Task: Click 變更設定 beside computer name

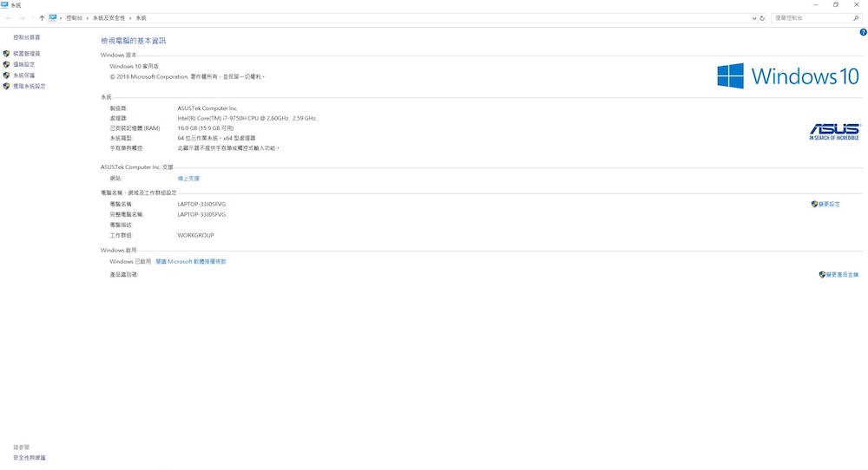Action: point(829,204)
